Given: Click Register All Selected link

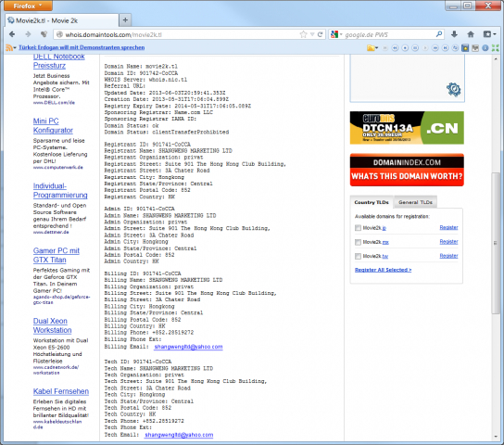Looking at the screenshot, I should (x=384, y=270).
